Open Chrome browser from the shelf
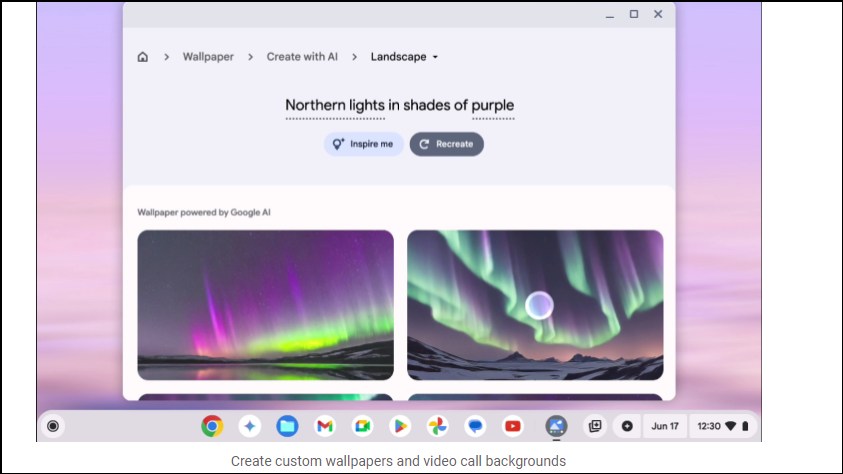Image resolution: width=843 pixels, height=474 pixels. (x=212, y=426)
